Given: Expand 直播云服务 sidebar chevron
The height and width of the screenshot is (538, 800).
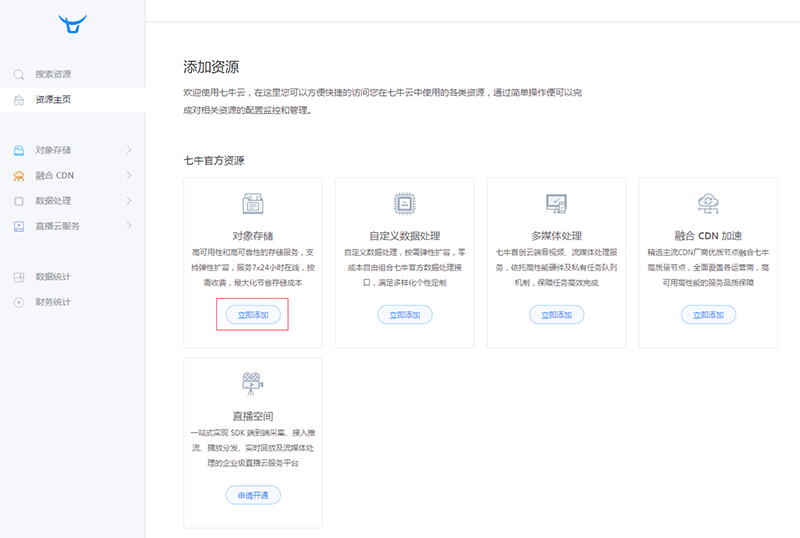Looking at the screenshot, I should coord(129,226).
